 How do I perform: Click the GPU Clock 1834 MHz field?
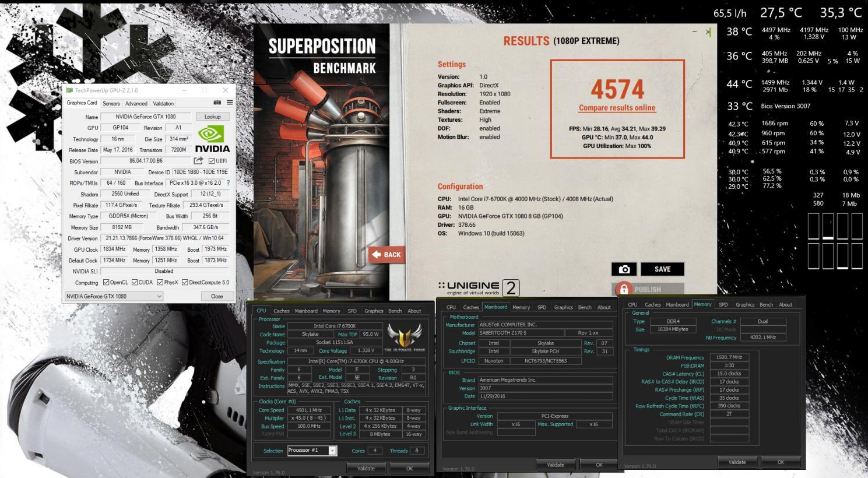(115, 249)
